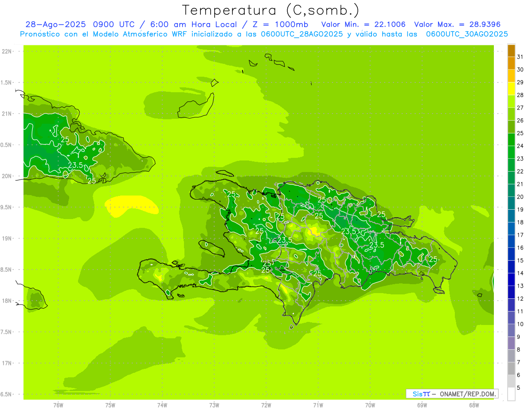Click the '0900 UTC' time label
Viewport: 532px width, 411px height.
[114, 24]
